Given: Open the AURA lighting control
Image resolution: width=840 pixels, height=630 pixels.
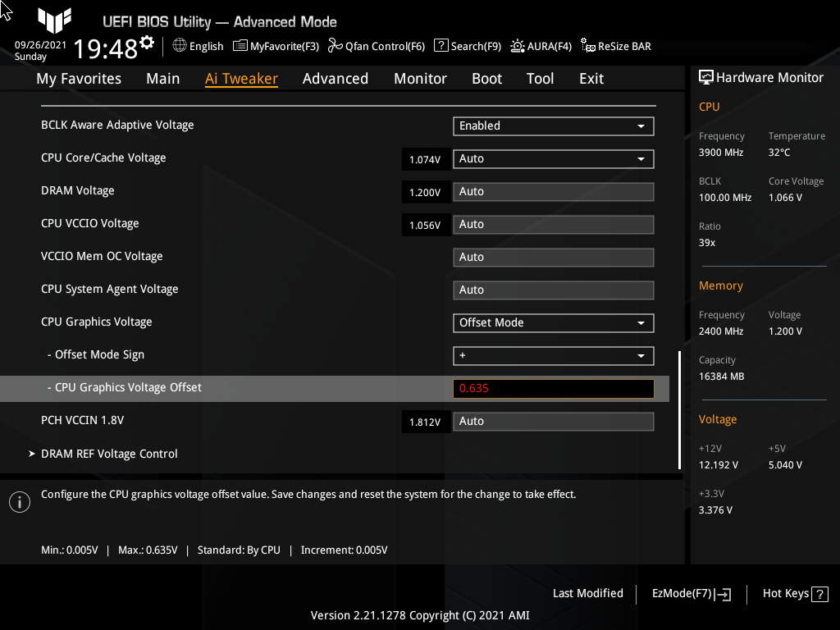Looking at the screenshot, I should [541, 46].
